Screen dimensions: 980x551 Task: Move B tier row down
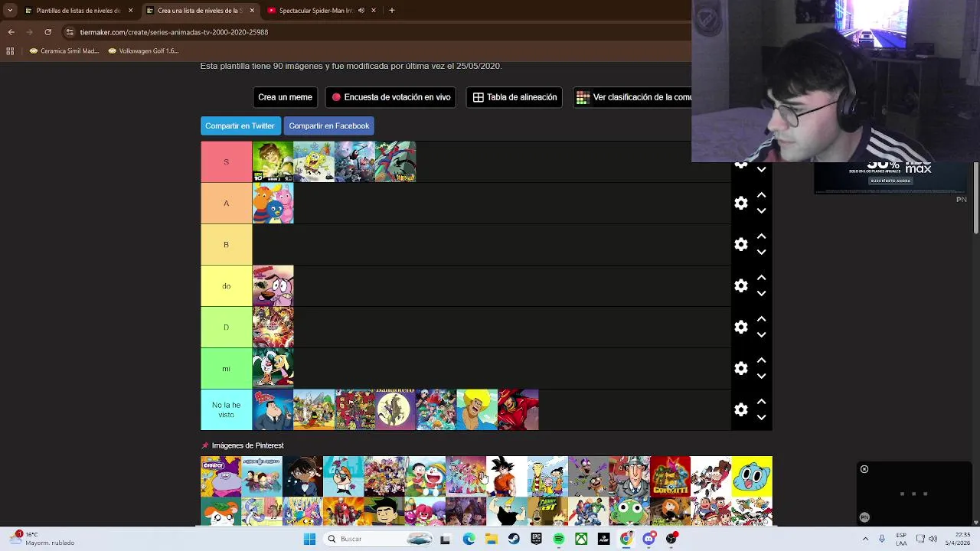(x=761, y=252)
